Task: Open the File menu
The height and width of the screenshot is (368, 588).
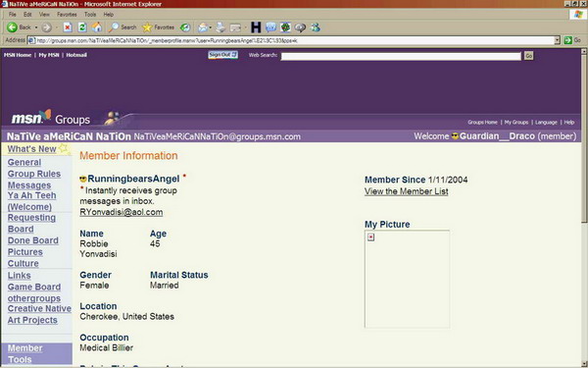Action: point(13,15)
